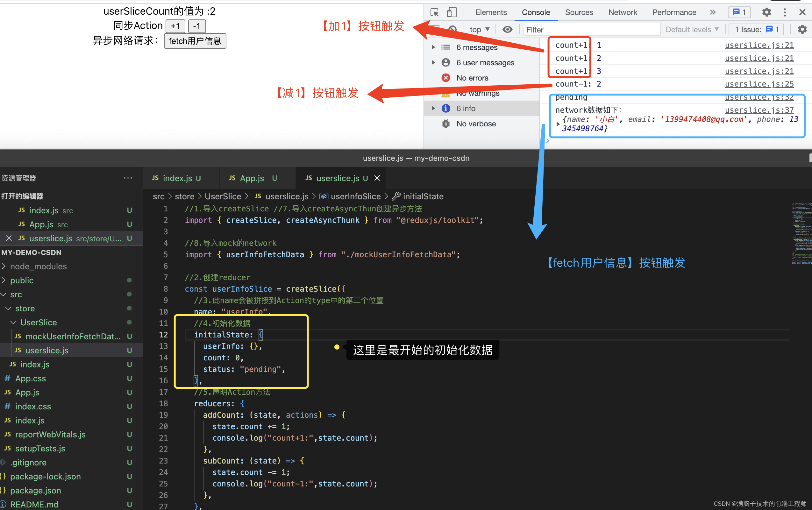This screenshot has width=812, height=510.
Task: Show more DevTools tabs chevron
Action: point(713,12)
